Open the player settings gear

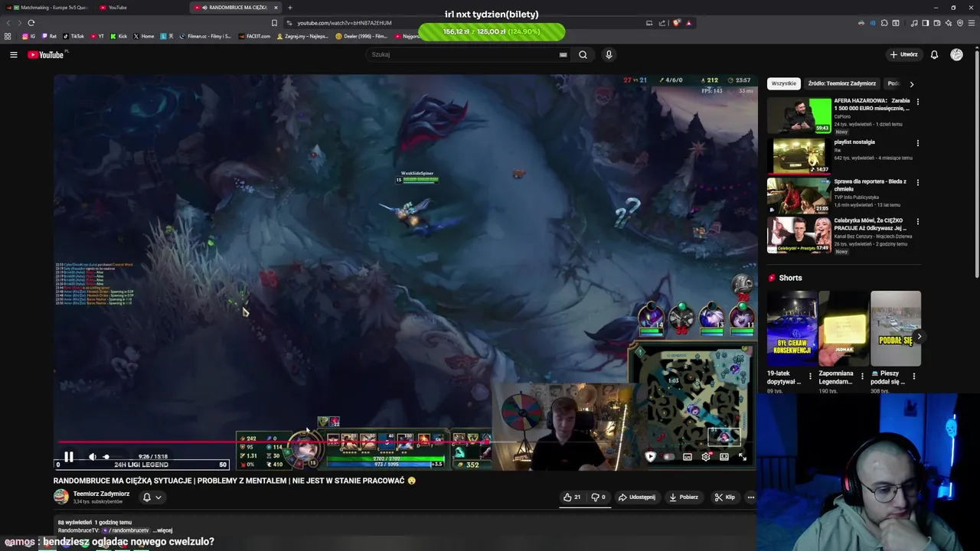706,457
